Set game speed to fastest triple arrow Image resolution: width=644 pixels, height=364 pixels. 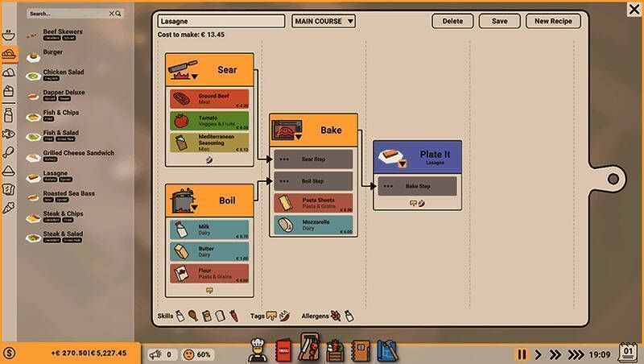[x=574, y=354]
